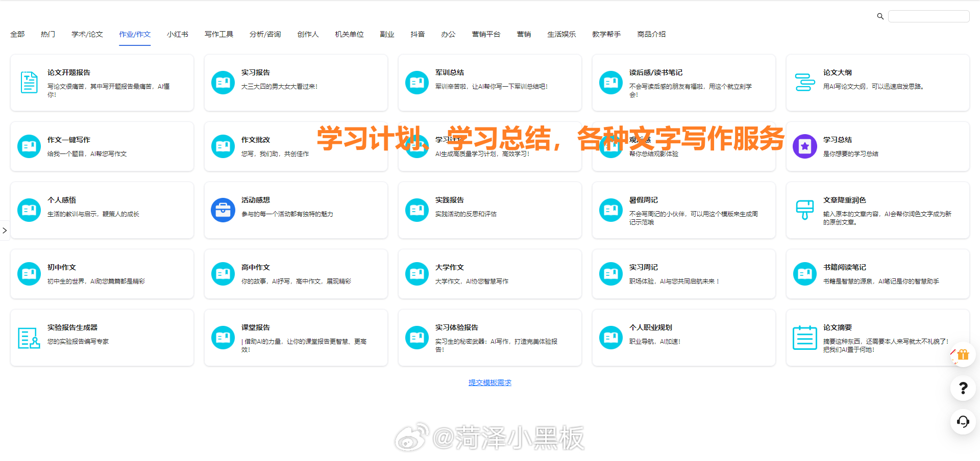This screenshot has height=461, width=980.
Task: Open the 高中作文 title
Action: point(256,267)
